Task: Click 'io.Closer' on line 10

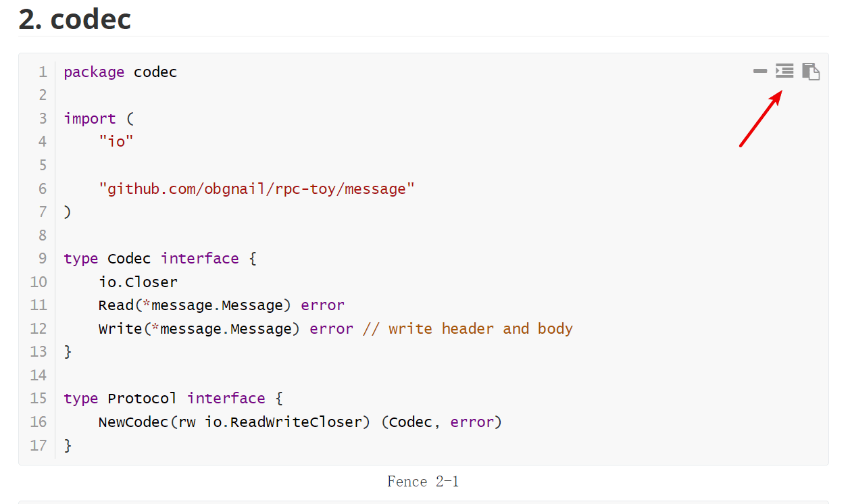Action: click(138, 282)
